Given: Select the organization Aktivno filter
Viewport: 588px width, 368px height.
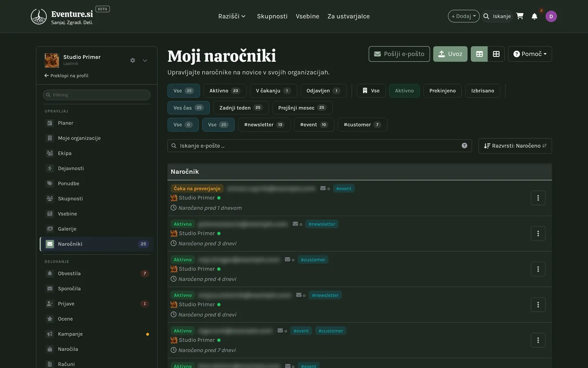Looking at the screenshot, I should click(404, 91).
